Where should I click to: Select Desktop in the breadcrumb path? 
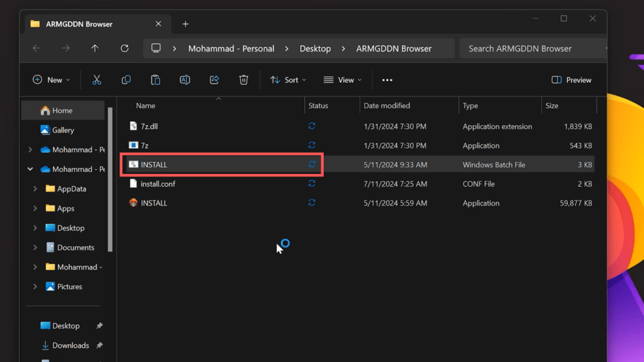click(x=315, y=48)
